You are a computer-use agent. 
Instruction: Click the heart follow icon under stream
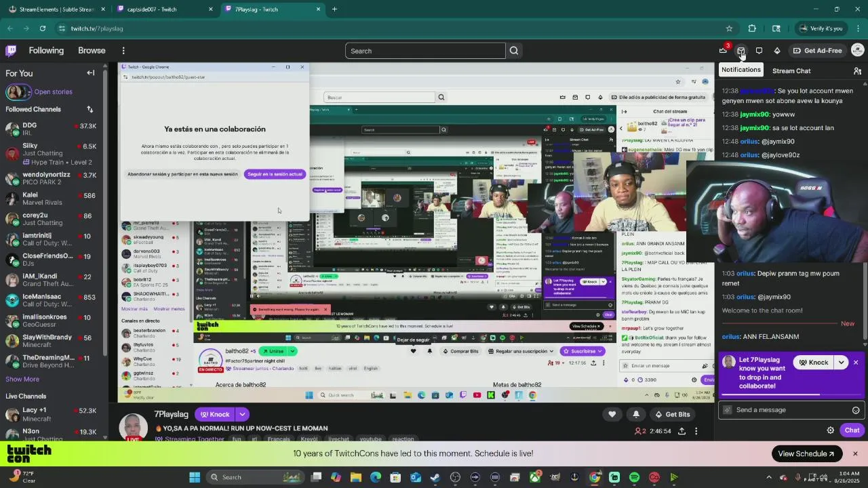pos(612,414)
